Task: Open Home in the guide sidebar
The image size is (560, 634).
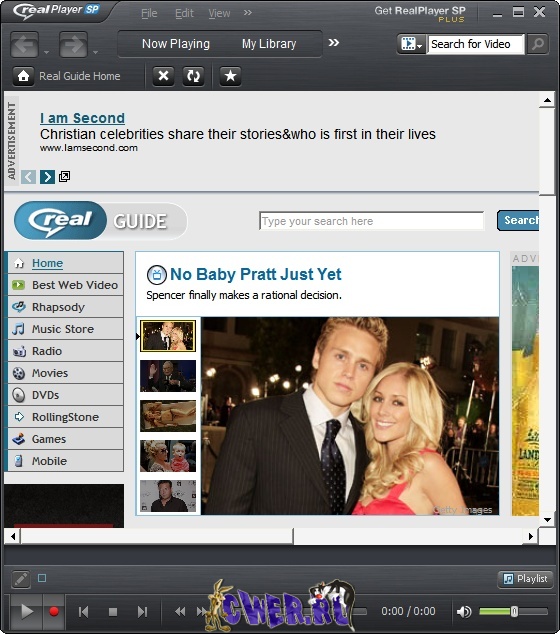Action: (66, 263)
